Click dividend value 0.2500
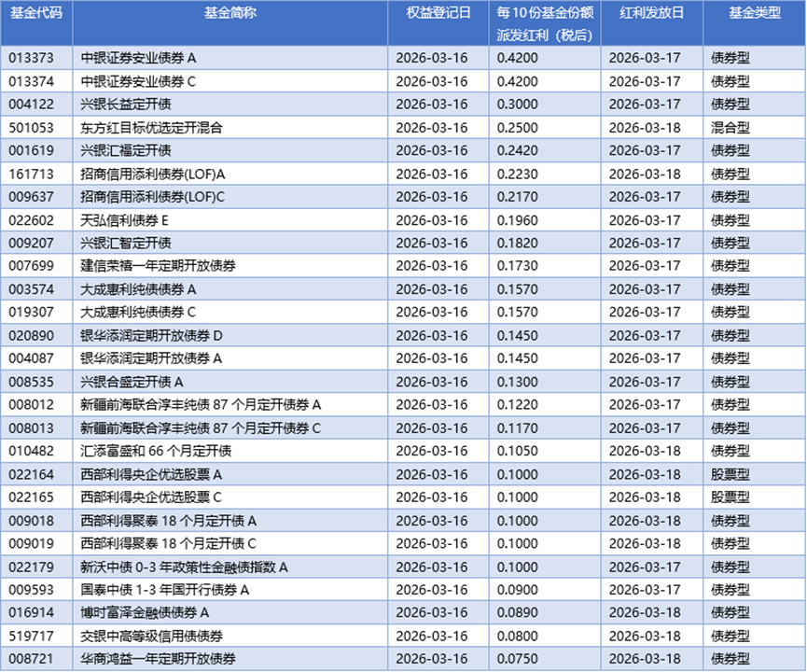 tap(517, 128)
